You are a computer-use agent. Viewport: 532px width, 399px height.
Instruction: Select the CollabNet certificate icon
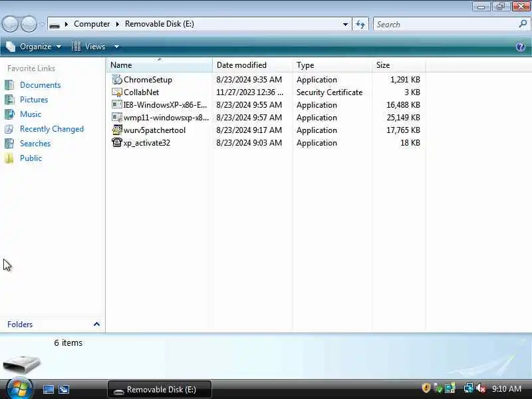pos(117,92)
